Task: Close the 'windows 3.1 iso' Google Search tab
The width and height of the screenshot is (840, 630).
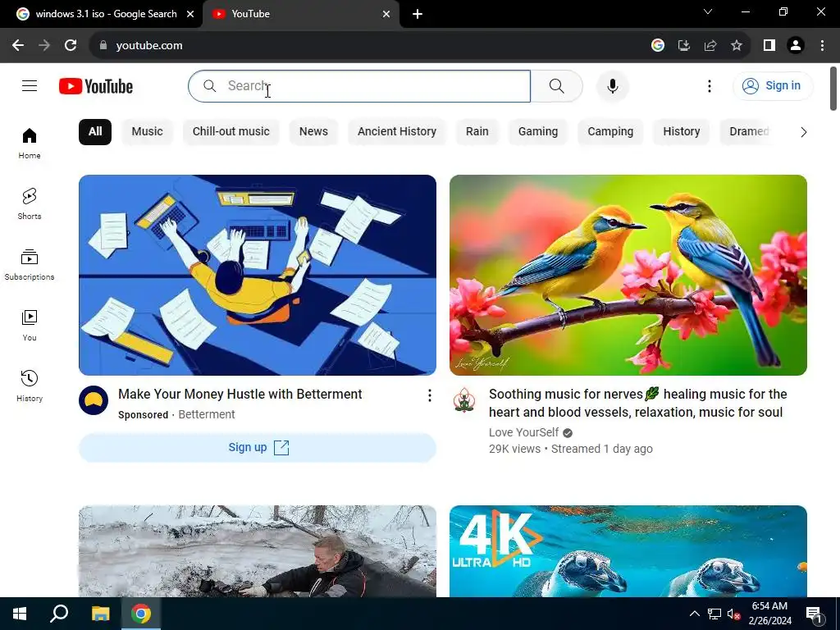Action: coord(190,14)
